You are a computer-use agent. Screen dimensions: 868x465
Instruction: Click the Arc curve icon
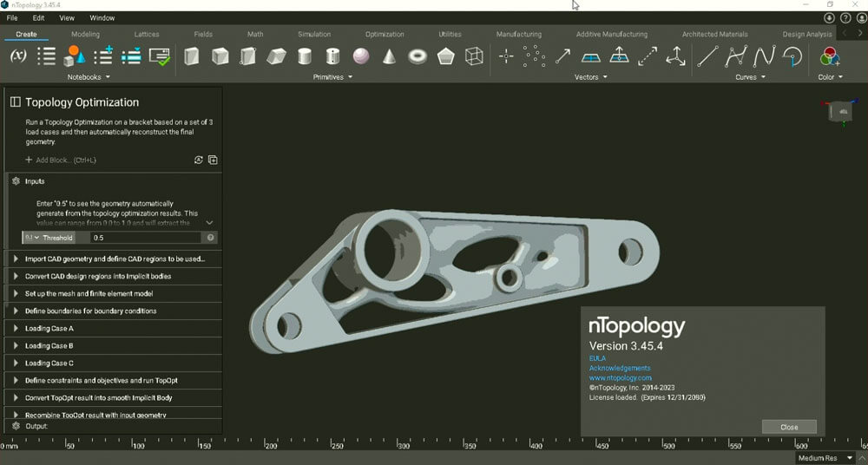click(792, 56)
